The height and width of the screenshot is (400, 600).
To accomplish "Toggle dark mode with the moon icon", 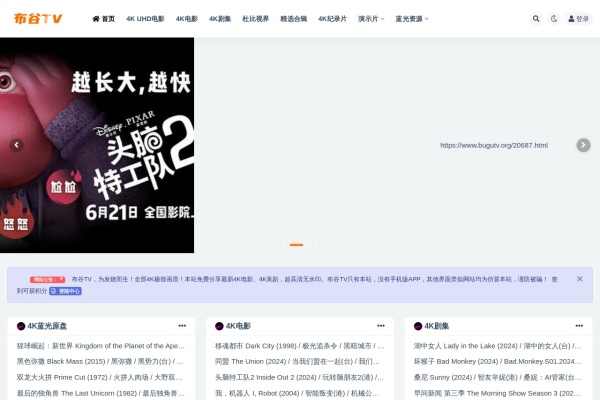I will pyautogui.click(x=554, y=18).
